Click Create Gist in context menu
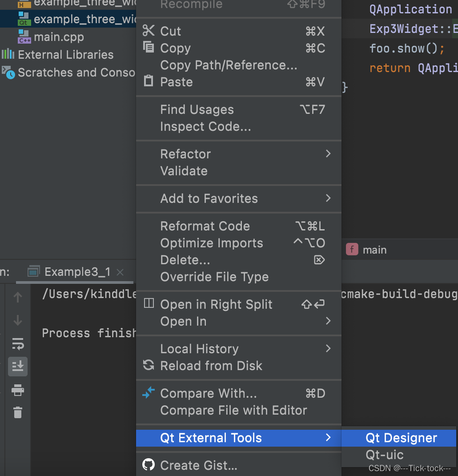The image size is (458, 476). (x=199, y=466)
